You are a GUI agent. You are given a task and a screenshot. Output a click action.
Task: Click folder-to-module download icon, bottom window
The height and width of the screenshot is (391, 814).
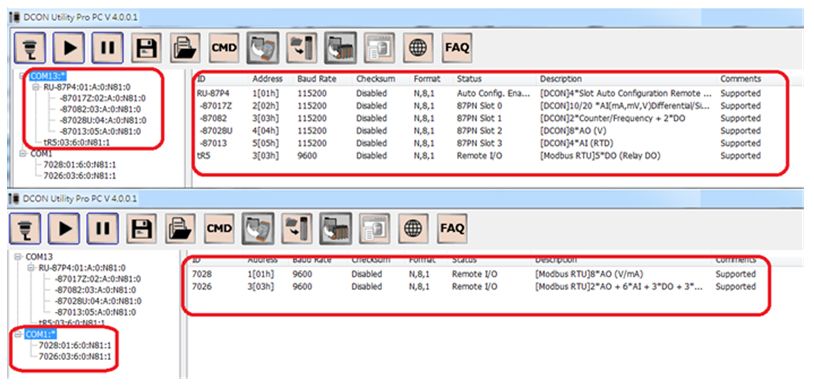pos(297,228)
